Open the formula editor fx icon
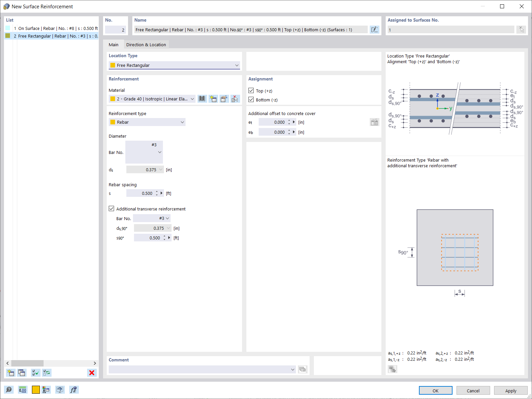Viewport: 532px width, 399px height. (x=73, y=389)
